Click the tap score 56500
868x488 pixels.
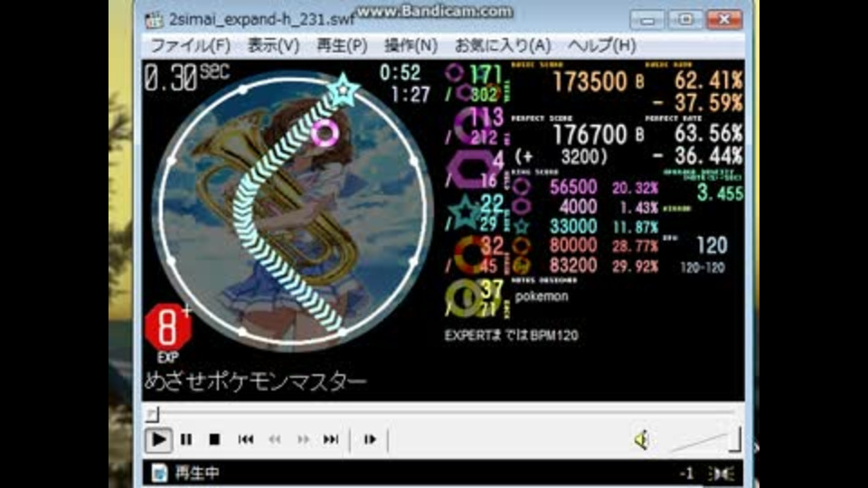[x=573, y=187]
